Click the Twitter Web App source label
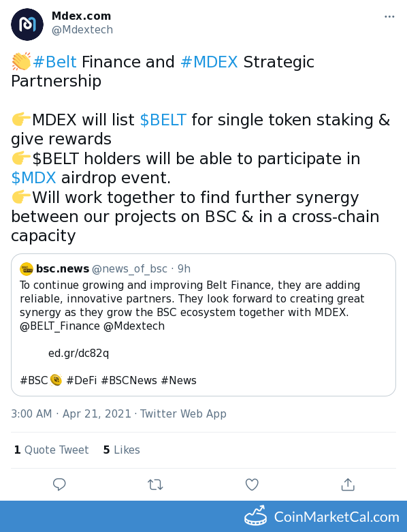This screenshot has height=532, width=407. tap(183, 414)
